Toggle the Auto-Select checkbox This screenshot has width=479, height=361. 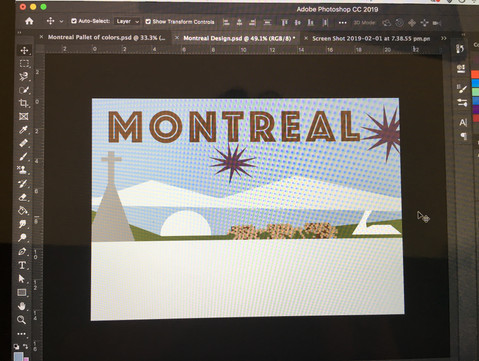tap(74, 21)
